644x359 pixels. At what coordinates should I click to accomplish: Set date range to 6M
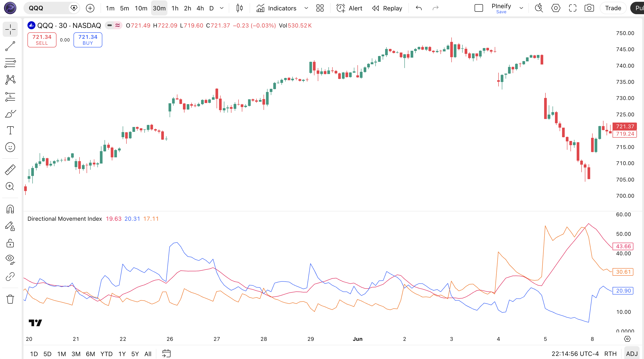click(91, 354)
